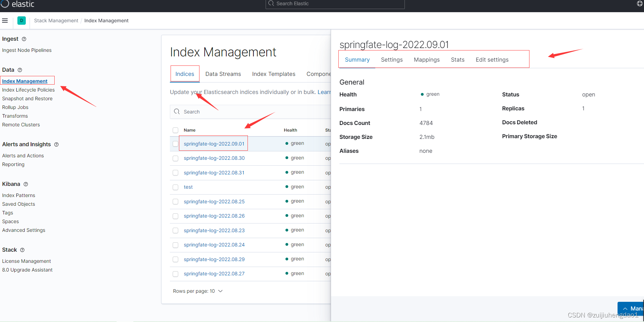Open Transforms in sidebar
644x322 pixels.
pyautogui.click(x=15, y=116)
